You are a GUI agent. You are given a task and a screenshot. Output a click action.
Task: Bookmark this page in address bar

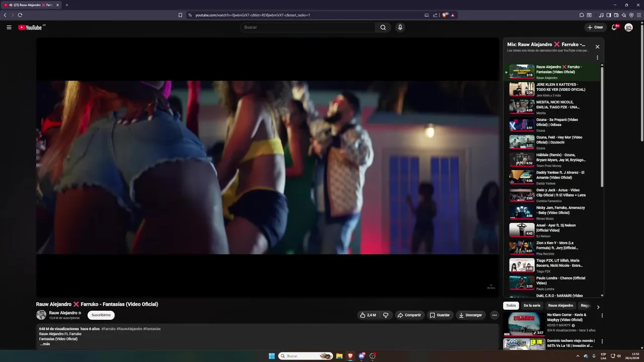pos(180,15)
